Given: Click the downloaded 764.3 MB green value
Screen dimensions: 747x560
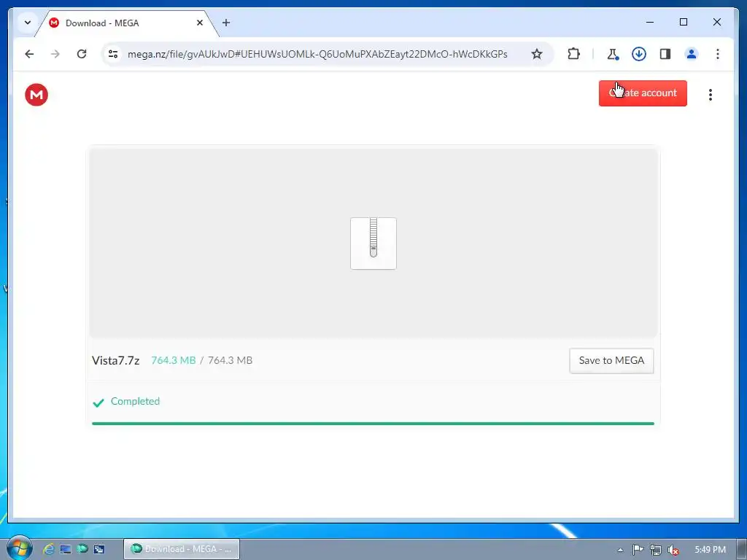Looking at the screenshot, I should coord(174,360).
